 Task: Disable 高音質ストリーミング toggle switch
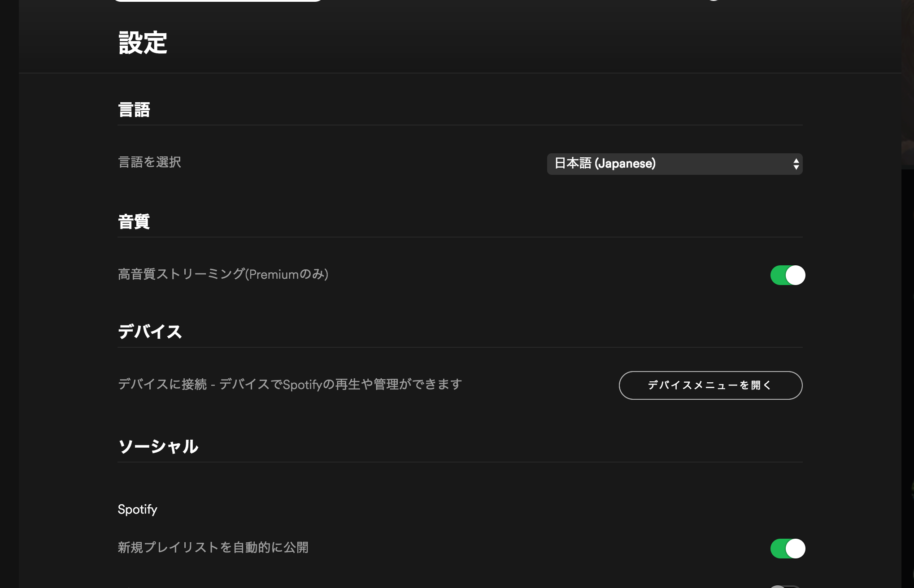(x=788, y=275)
